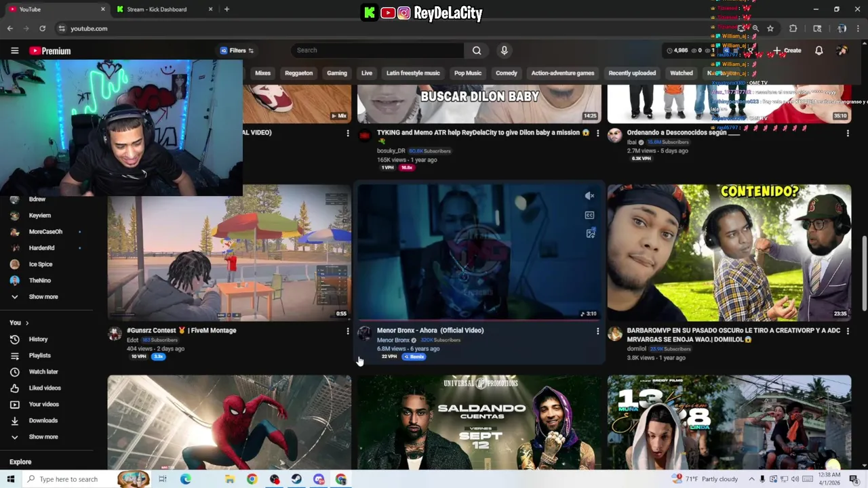Open the BARBAROMVP CONTENIDO? thumbnail
The height and width of the screenshot is (488, 868).
tap(729, 252)
